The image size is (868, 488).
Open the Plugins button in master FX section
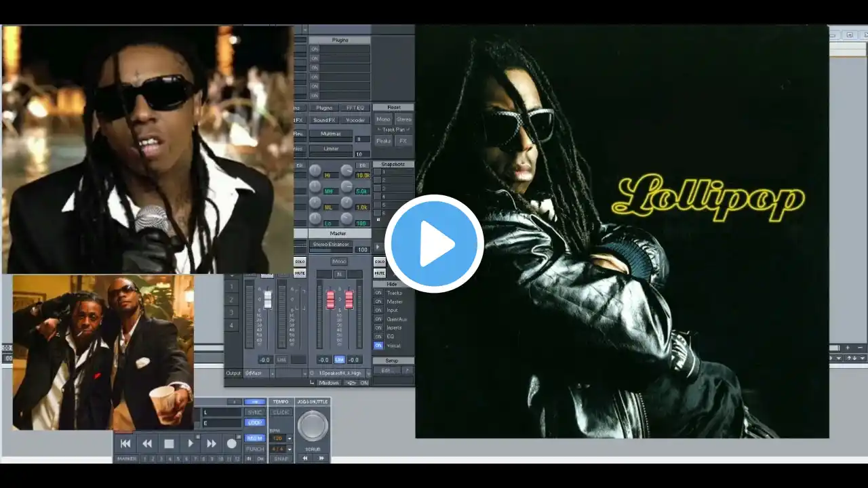(x=324, y=108)
